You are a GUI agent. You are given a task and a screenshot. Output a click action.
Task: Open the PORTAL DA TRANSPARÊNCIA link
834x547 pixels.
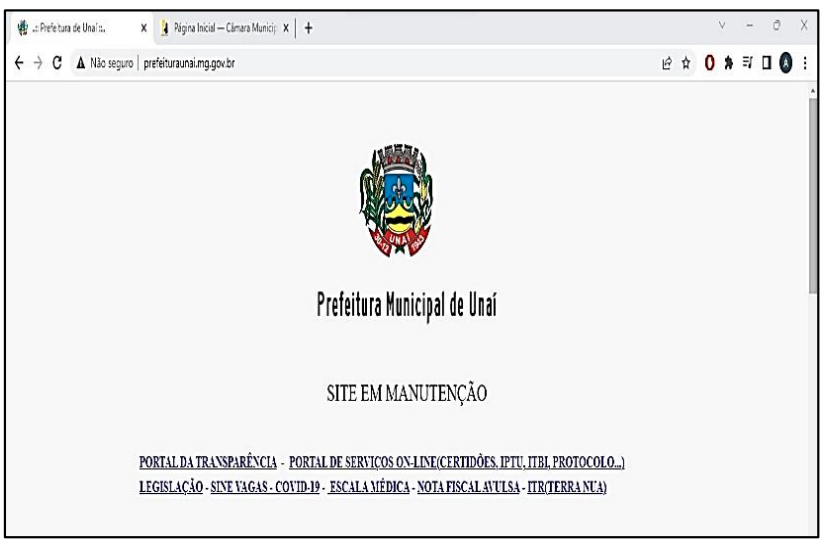click(x=208, y=462)
